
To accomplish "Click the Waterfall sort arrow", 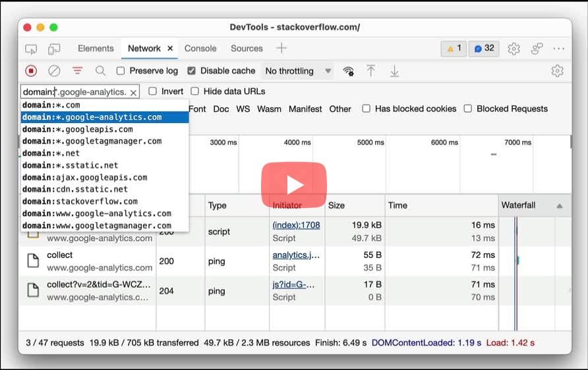I will click(560, 205).
